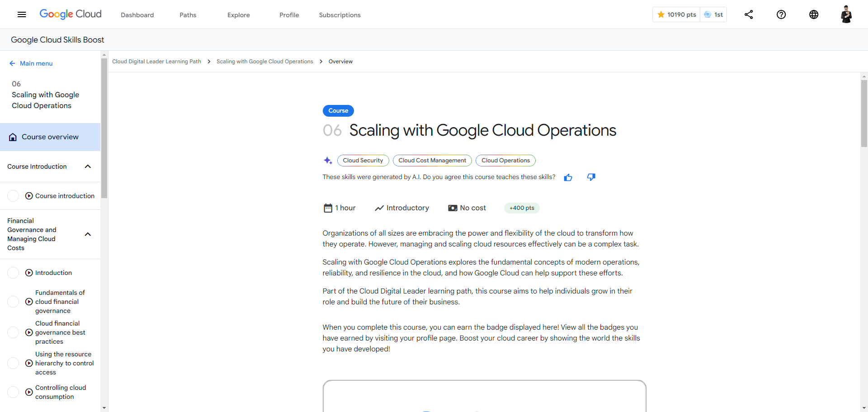Click the share icon in header
The image size is (868, 412).
[749, 14]
